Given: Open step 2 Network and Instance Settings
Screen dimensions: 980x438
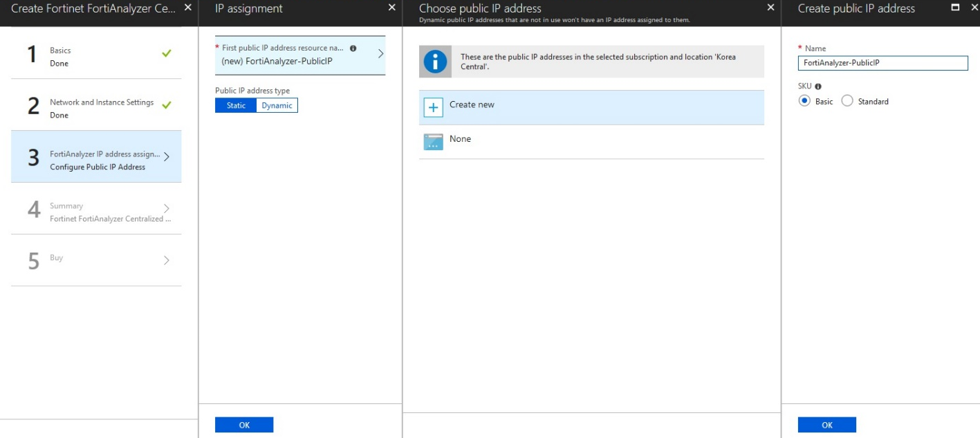Looking at the screenshot, I should (x=96, y=105).
